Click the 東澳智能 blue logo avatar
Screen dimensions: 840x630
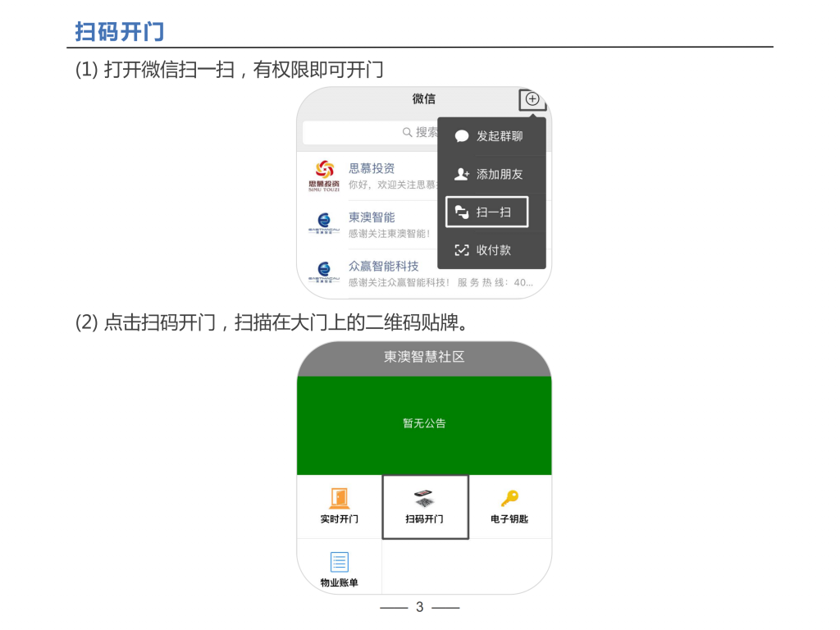(324, 223)
